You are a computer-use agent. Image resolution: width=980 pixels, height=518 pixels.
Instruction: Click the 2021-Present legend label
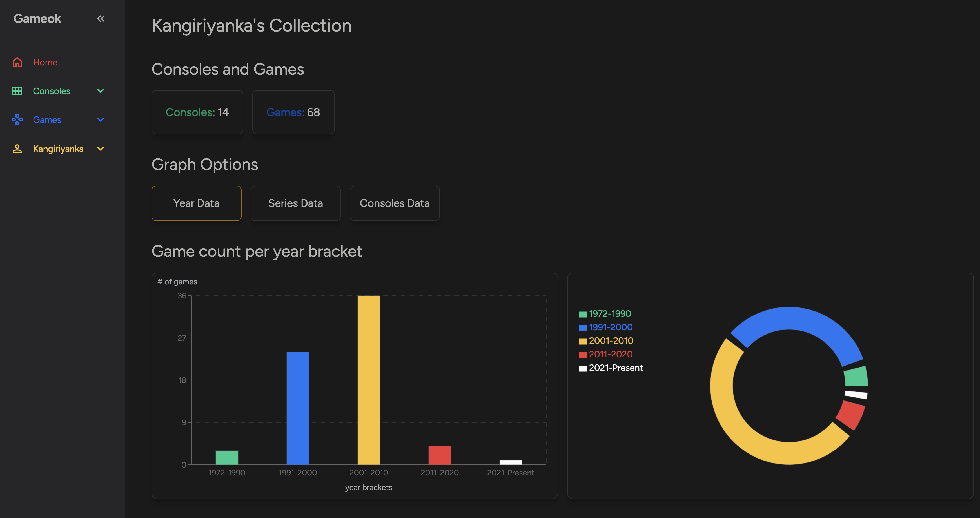click(616, 368)
